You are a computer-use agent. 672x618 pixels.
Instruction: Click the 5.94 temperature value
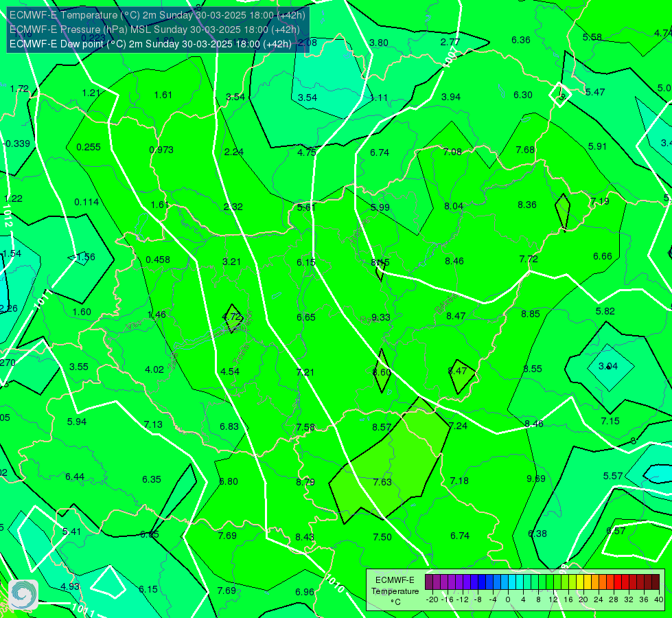coord(77,422)
